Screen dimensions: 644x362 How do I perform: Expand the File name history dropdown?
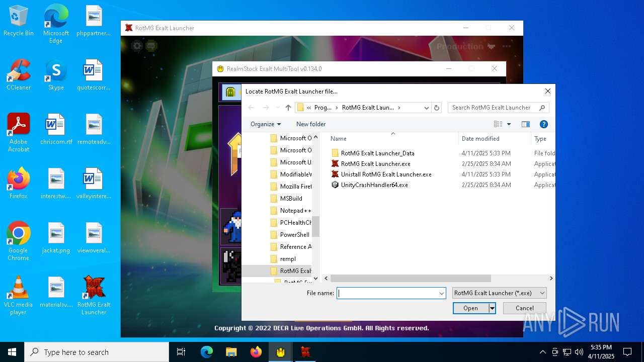(442, 293)
